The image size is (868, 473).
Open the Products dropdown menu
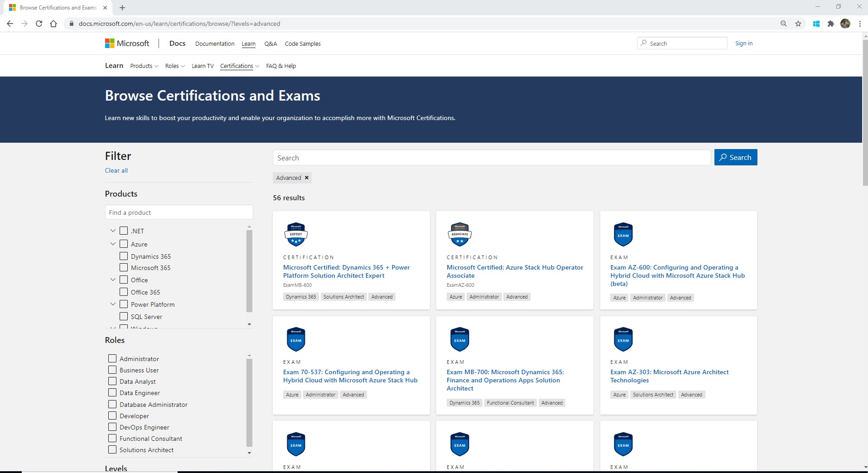pyautogui.click(x=144, y=66)
